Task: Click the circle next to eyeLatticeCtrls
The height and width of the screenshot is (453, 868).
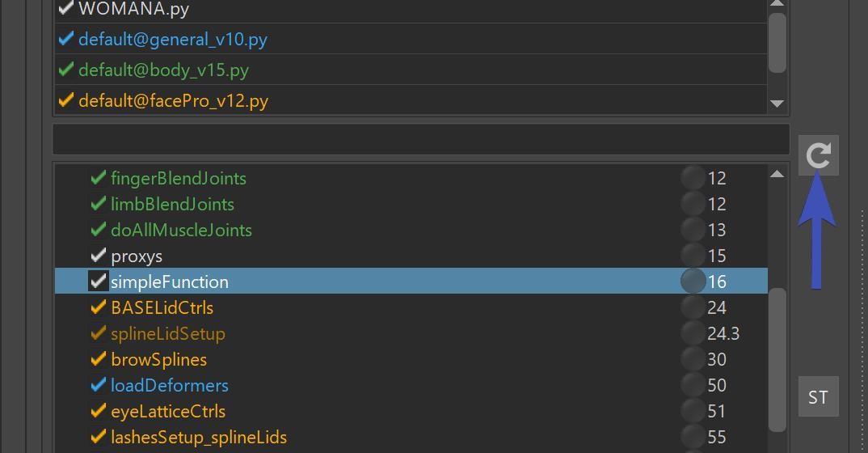Action: point(693,411)
